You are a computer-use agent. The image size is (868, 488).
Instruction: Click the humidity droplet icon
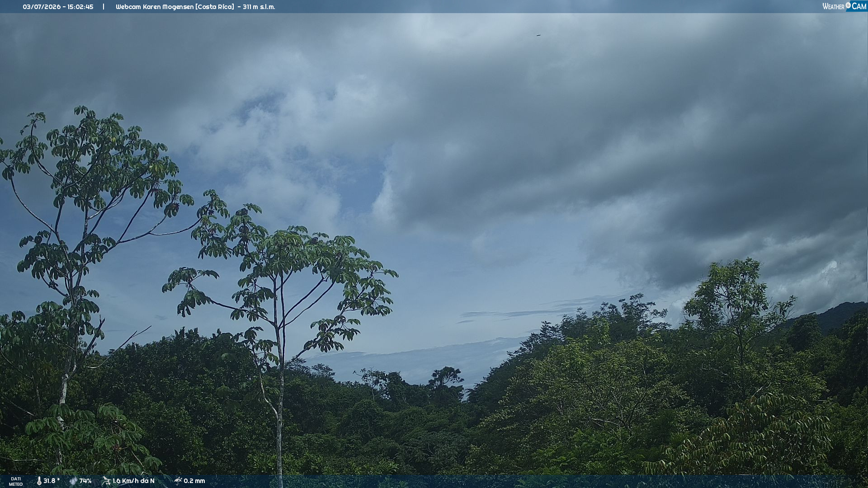point(73,481)
